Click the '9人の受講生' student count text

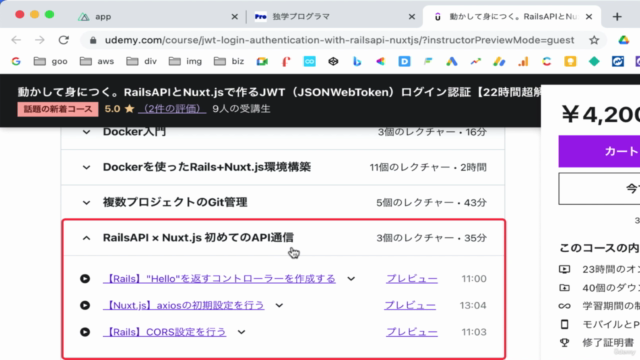pos(241,109)
